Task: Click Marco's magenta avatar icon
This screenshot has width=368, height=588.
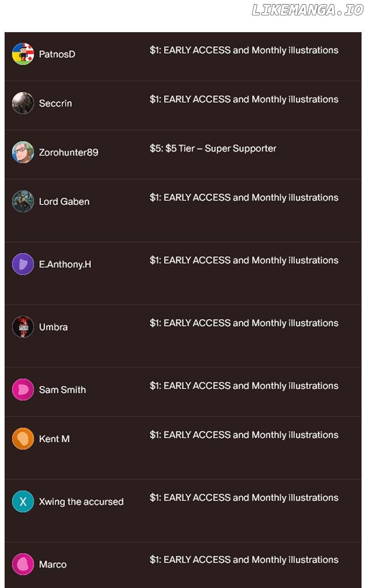Action: click(23, 565)
